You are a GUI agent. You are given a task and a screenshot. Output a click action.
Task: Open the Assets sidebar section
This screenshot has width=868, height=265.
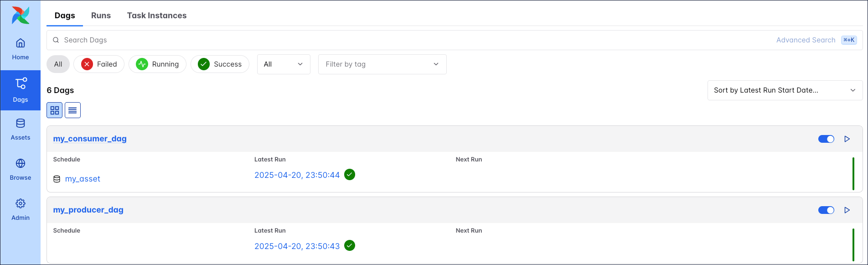[21, 130]
